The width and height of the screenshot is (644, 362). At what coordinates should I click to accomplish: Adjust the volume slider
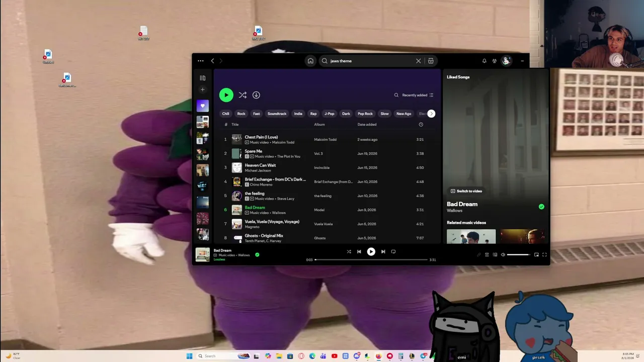pos(519,255)
